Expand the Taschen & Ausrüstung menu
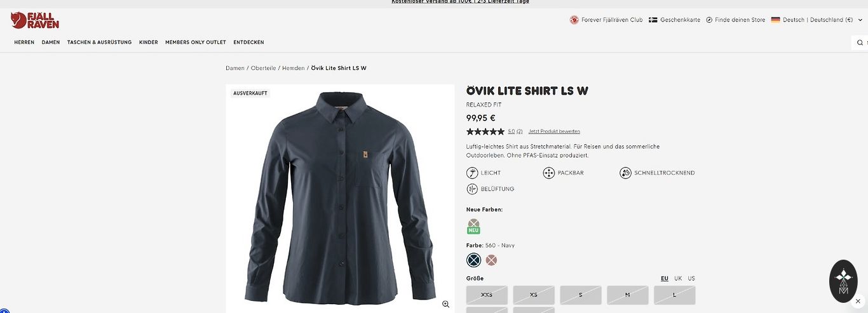Screen dimensions: 868x313 point(99,43)
